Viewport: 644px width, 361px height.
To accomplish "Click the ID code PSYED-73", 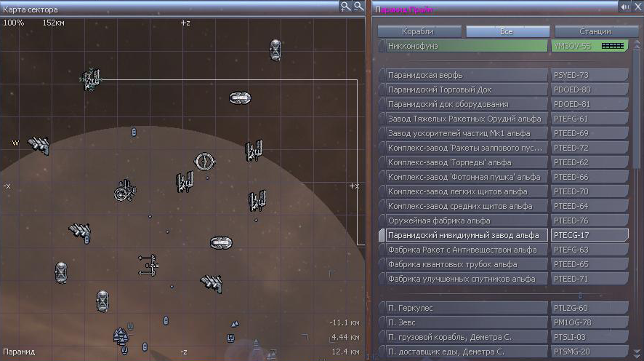I will tap(571, 75).
